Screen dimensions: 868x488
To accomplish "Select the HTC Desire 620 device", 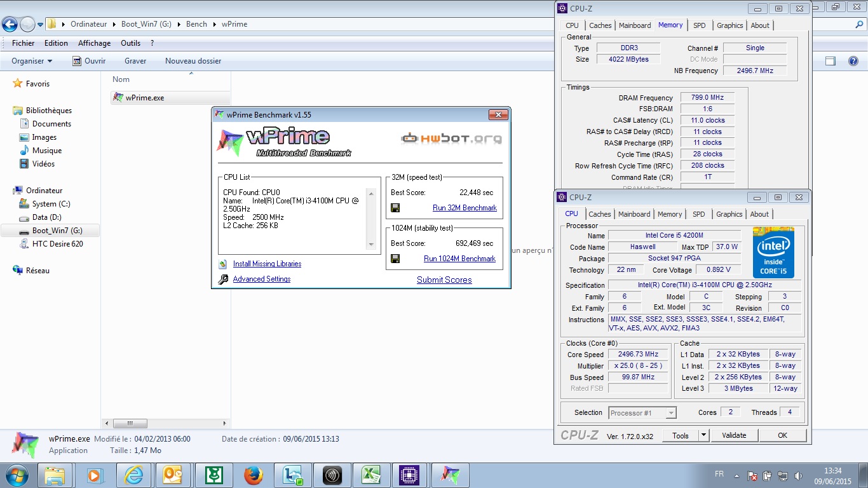I will point(57,244).
